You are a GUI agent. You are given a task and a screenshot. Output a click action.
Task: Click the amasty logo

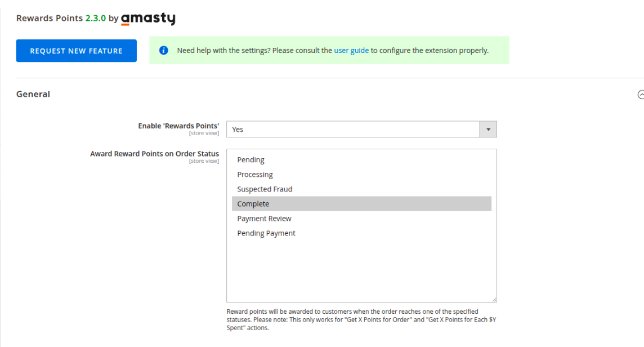[148, 19]
